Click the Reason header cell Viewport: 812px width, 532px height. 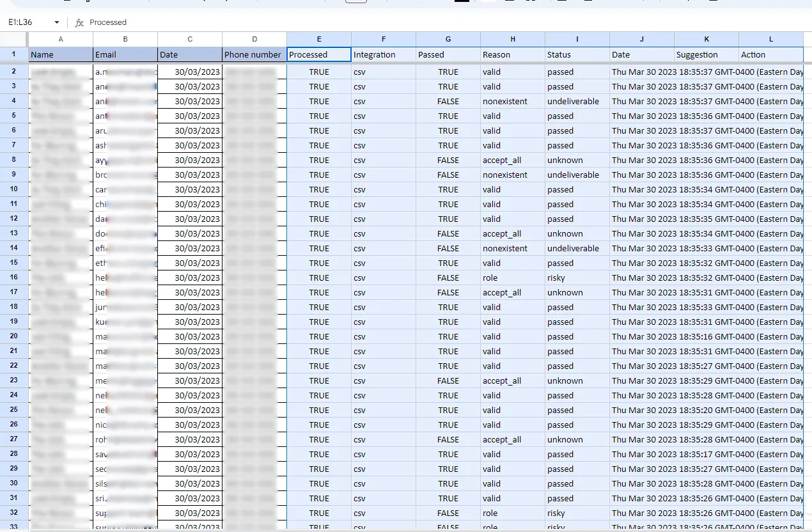(513, 54)
